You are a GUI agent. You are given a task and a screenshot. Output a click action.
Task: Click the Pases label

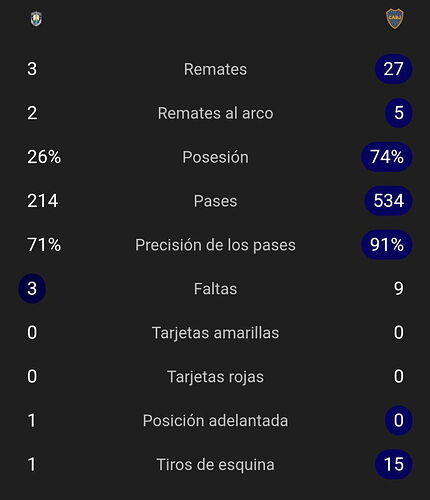click(x=215, y=201)
